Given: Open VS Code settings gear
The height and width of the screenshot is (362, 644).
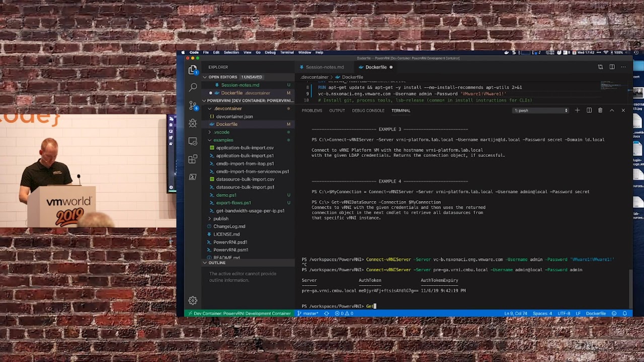Looking at the screenshot, I should click(x=193, y=300).
